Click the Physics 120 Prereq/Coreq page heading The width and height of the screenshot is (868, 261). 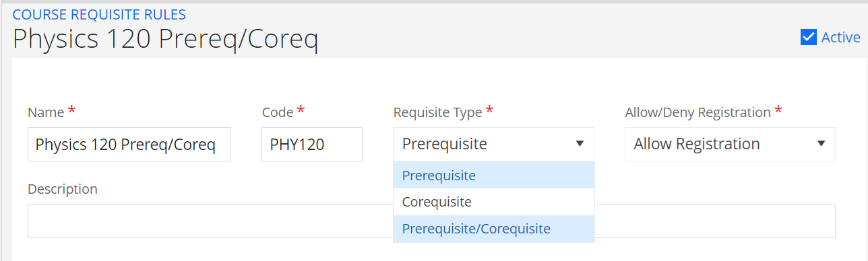[165, 40]
